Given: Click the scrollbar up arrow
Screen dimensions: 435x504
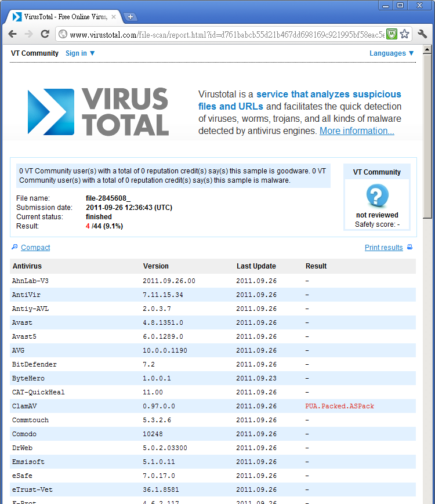Looking at the screenshot, I should tap(427, 49).
